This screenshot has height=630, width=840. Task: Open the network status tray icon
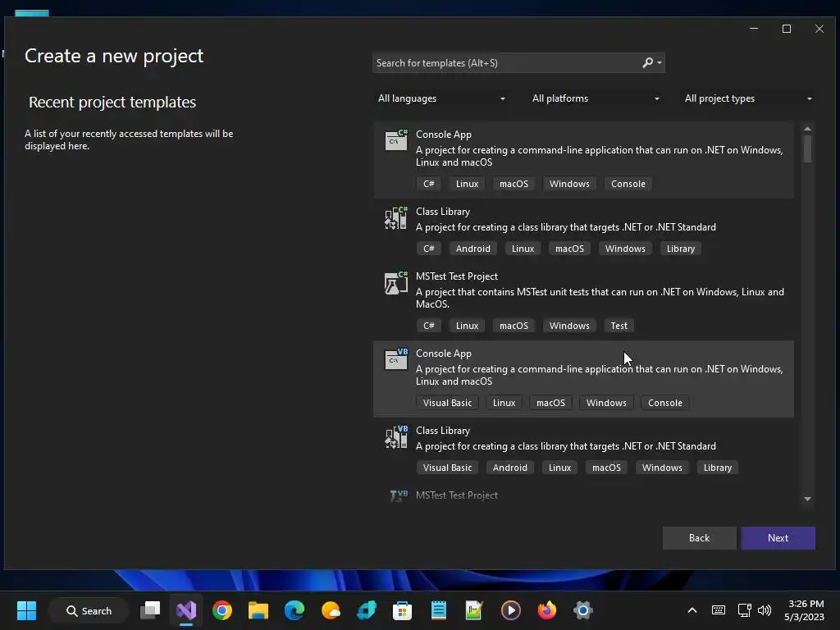click(745, 610)
